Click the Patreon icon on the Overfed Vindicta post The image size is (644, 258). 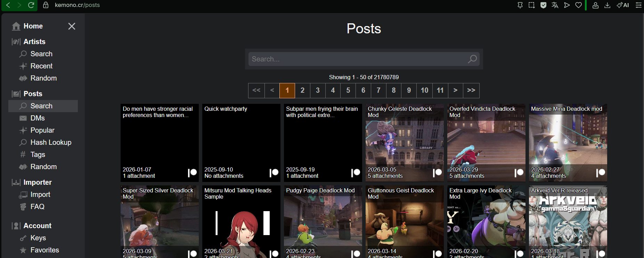point(519,172)
